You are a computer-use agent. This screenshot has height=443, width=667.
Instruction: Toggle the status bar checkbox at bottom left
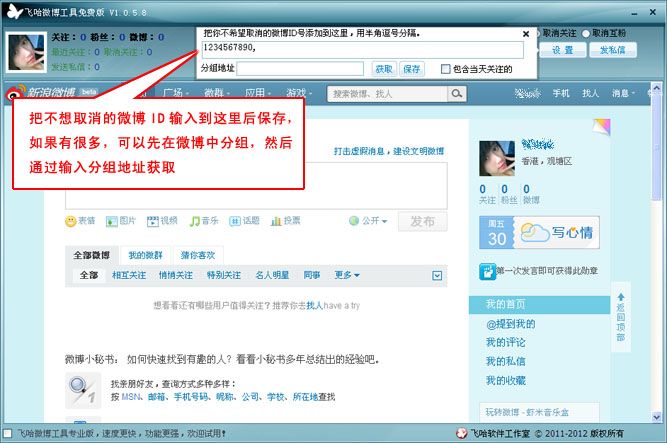7,433
